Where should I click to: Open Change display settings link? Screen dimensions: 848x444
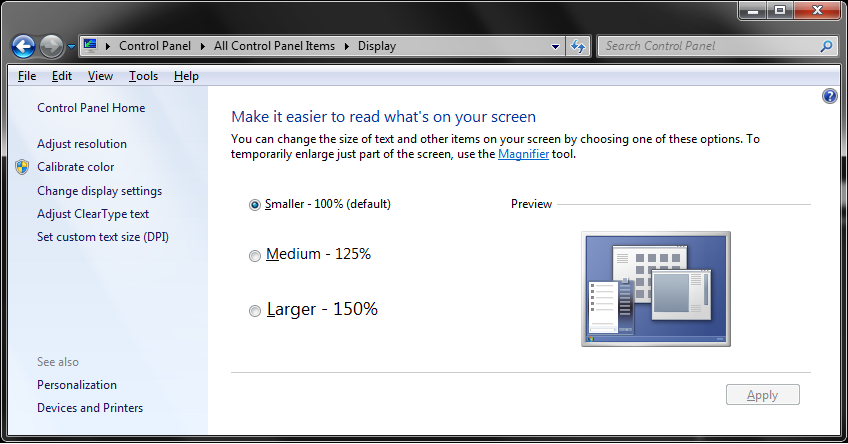coord(100,191)
